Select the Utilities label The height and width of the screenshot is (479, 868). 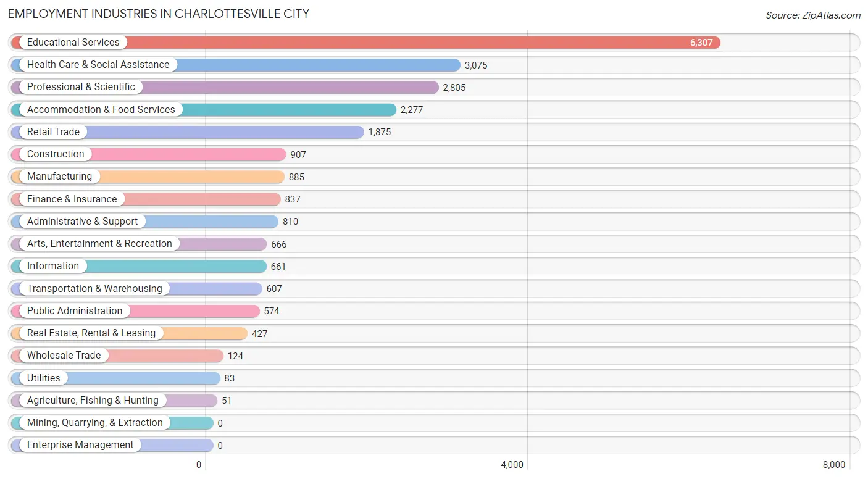[44, 378]
